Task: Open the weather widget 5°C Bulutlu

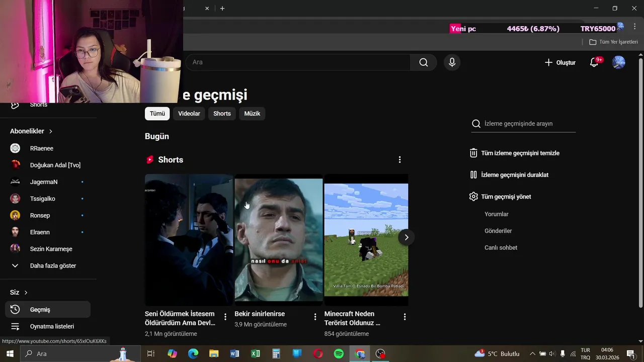Action: (497, 354)
